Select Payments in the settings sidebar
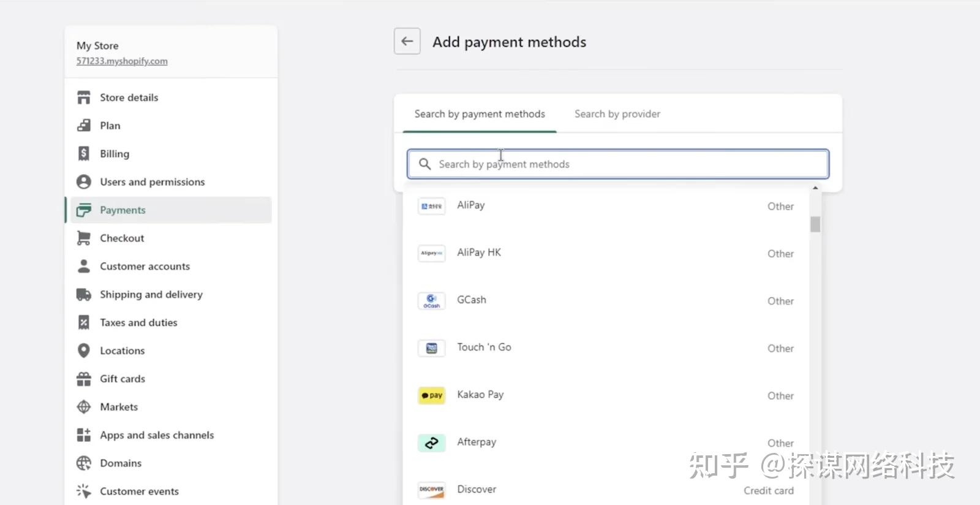 (171, 210)
